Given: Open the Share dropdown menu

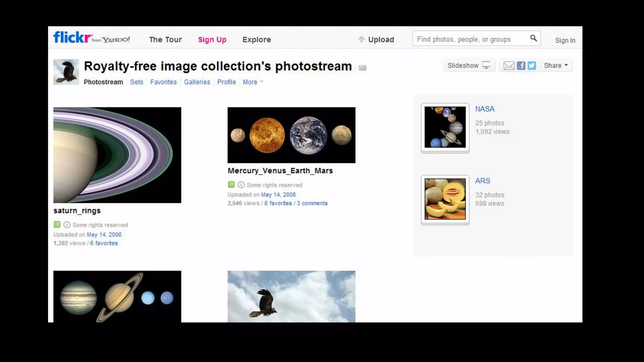Looking at the screenshot, I should (x=556, y=65).
